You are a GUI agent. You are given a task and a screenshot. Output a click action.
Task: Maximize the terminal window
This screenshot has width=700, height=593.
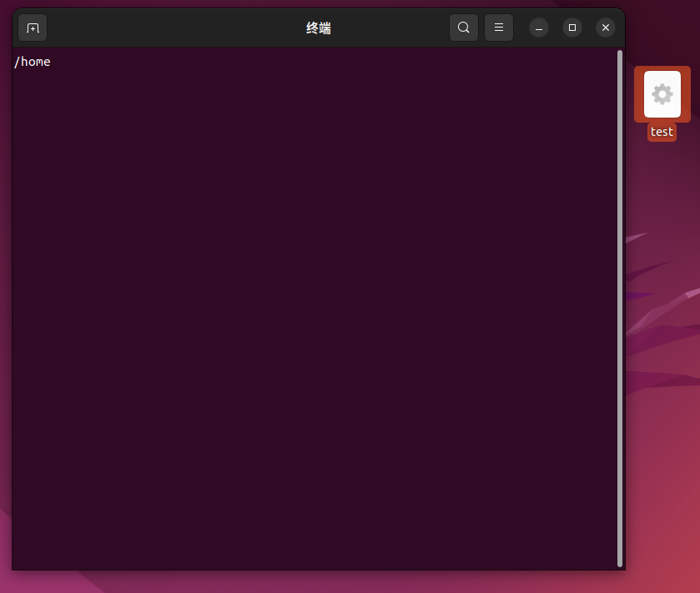coord(572,28)
